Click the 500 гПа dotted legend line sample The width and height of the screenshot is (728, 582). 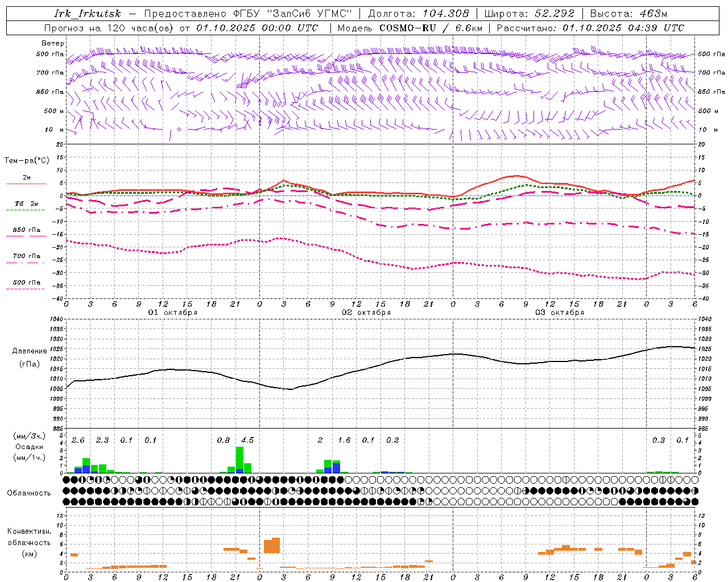[x=25, y=289]
